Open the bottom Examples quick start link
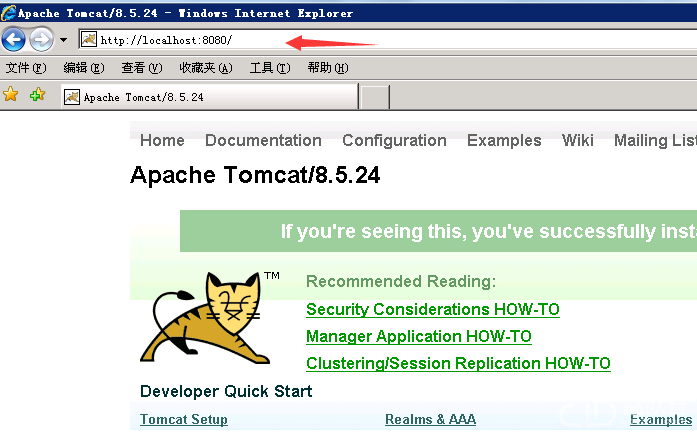 point(661,419)
